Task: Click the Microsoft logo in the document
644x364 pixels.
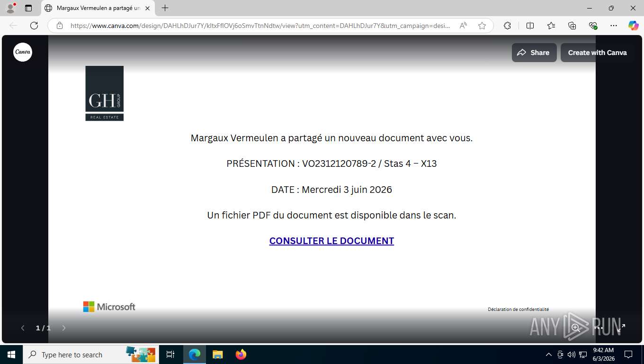Action: coord(109,307)
